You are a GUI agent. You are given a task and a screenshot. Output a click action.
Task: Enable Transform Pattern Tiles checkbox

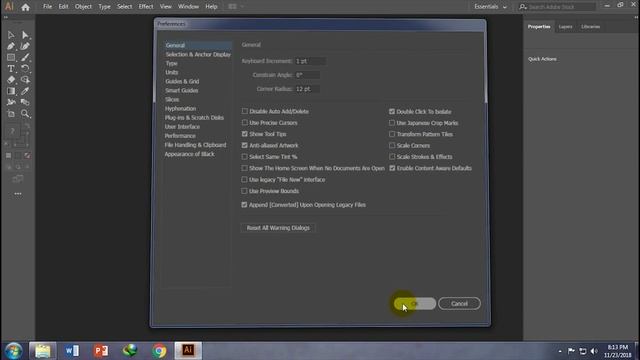(392, 134)
